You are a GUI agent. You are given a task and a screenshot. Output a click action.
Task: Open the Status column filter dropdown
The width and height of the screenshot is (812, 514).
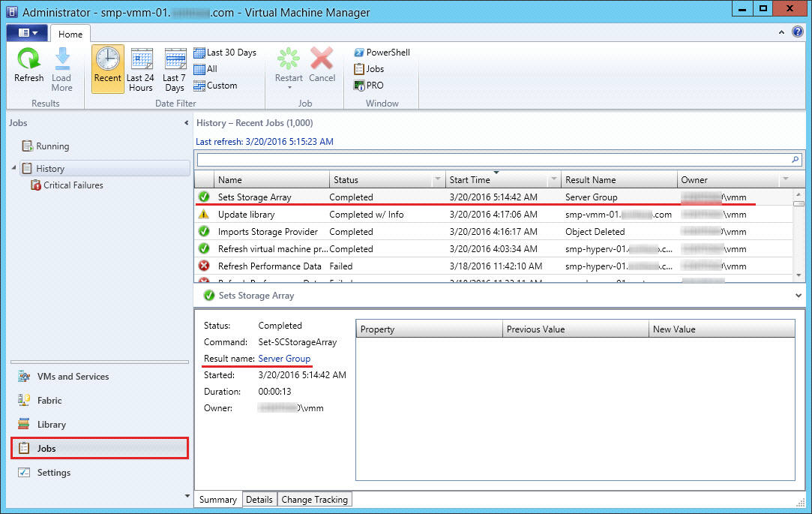click(437, 180)
